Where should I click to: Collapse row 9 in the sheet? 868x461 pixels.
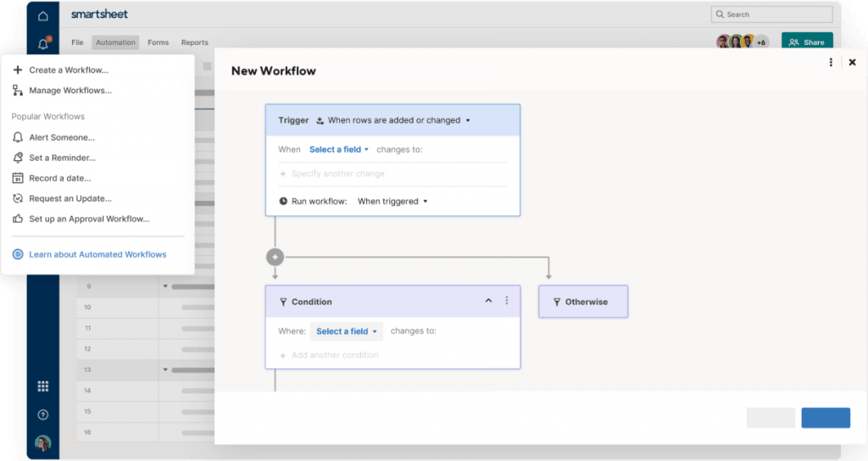(165, 286)
